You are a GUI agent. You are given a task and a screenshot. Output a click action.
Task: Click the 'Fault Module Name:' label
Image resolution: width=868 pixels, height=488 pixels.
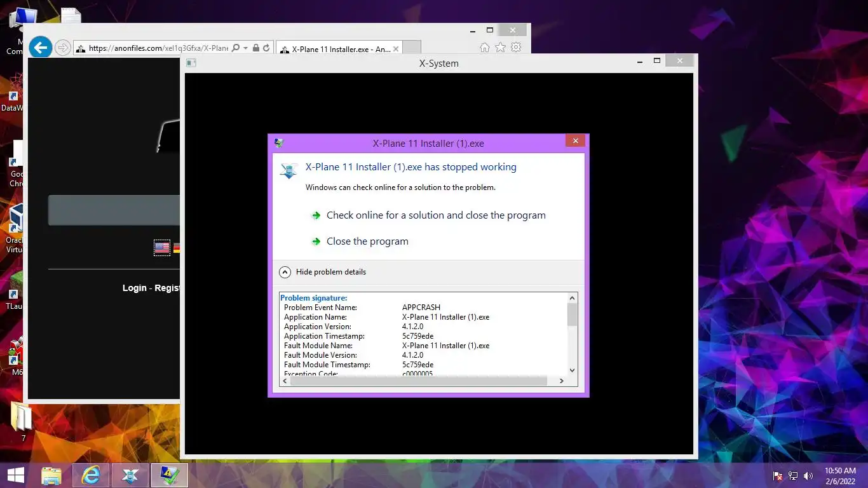point(318,346)
